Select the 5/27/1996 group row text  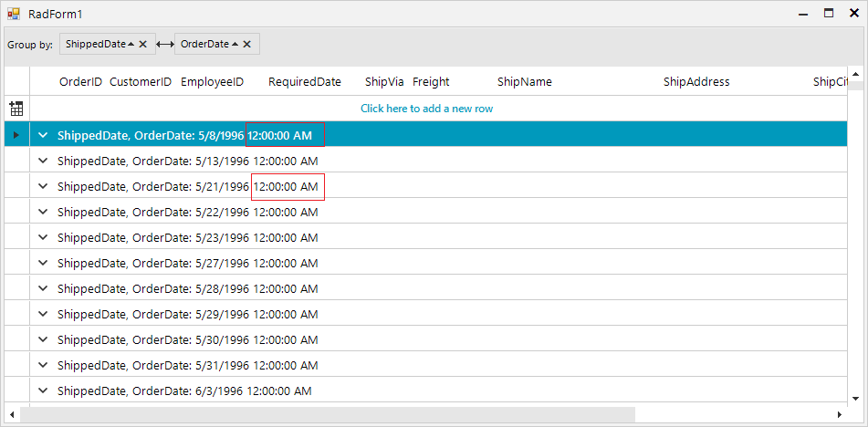(x=188, y=263)
